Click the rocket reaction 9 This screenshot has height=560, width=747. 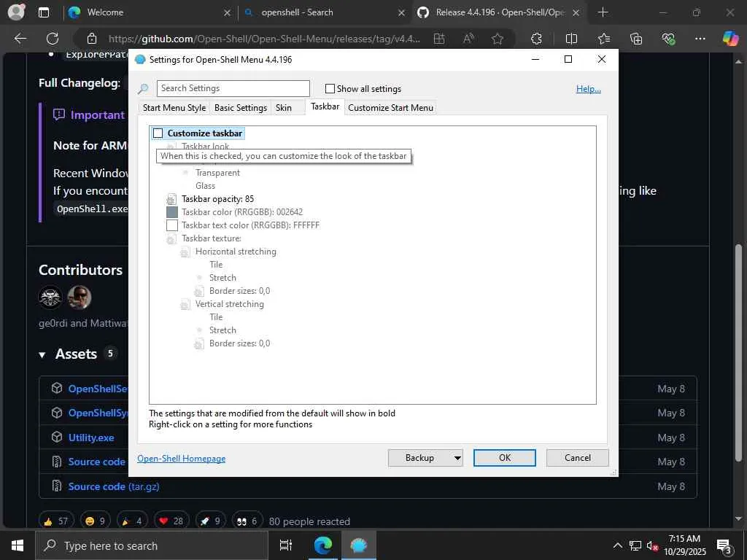pyautogui.click(x=211, y=521)
